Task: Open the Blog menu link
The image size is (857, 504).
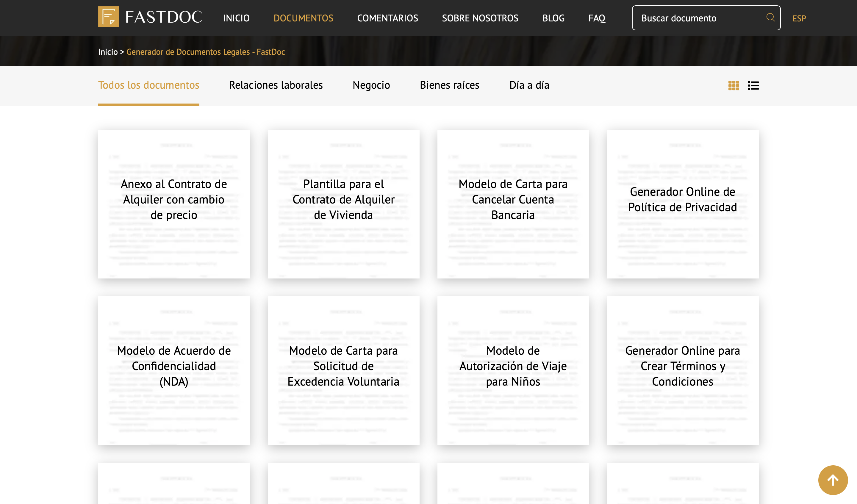Action: [x=553, y=18]
